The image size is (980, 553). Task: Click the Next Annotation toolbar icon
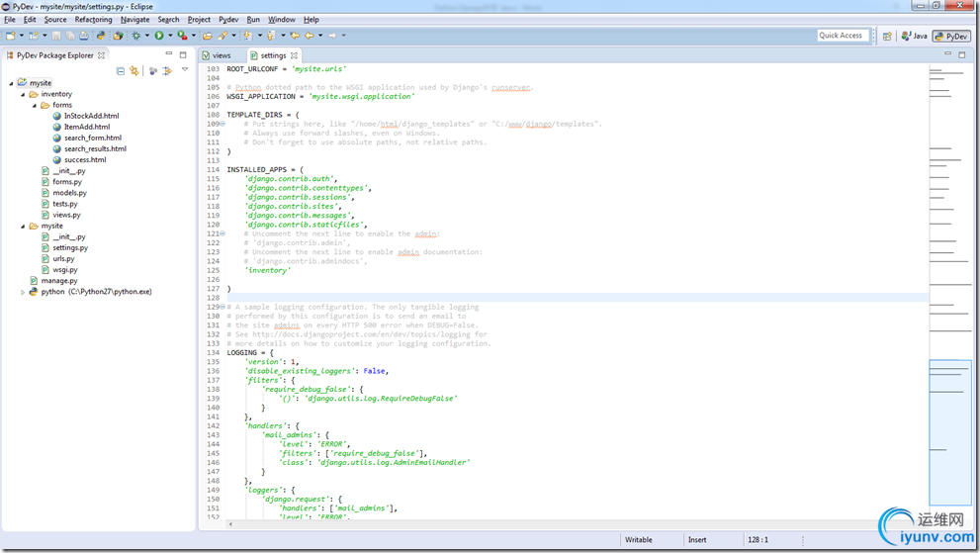tap(248, 36)
